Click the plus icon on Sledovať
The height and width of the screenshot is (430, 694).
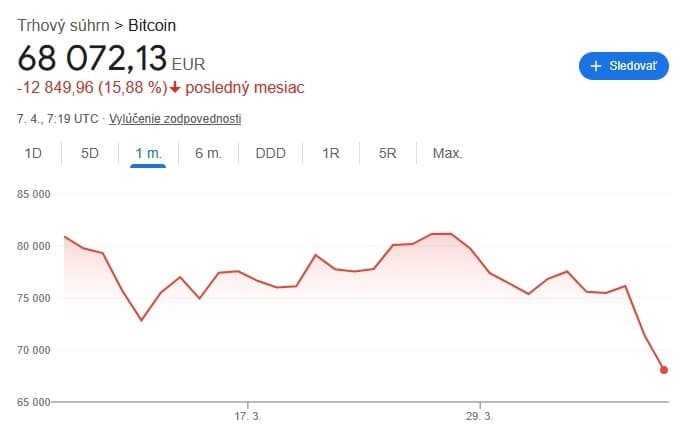click(598, 66)
